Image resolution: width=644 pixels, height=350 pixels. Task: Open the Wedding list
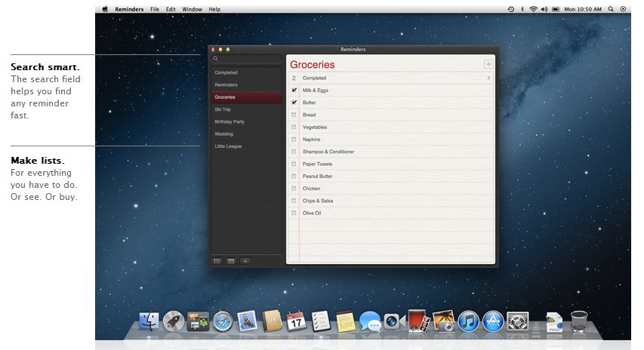tap(246, 134)
